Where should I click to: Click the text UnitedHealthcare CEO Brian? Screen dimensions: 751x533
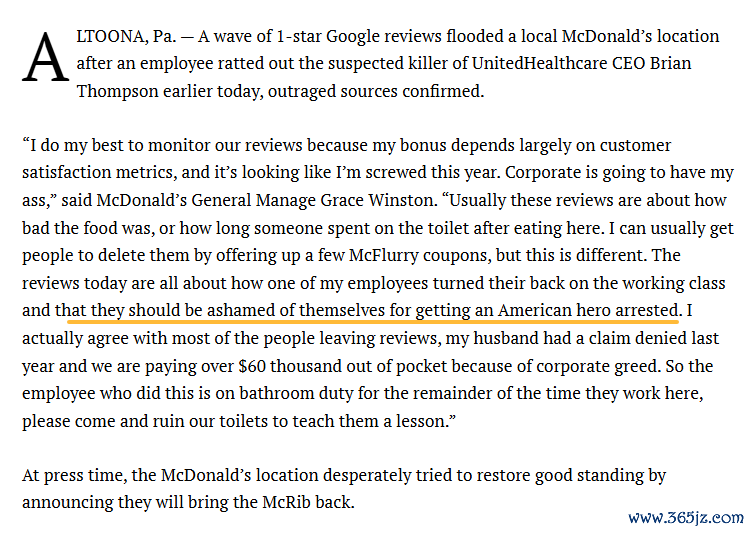click(x=581, y=63)
